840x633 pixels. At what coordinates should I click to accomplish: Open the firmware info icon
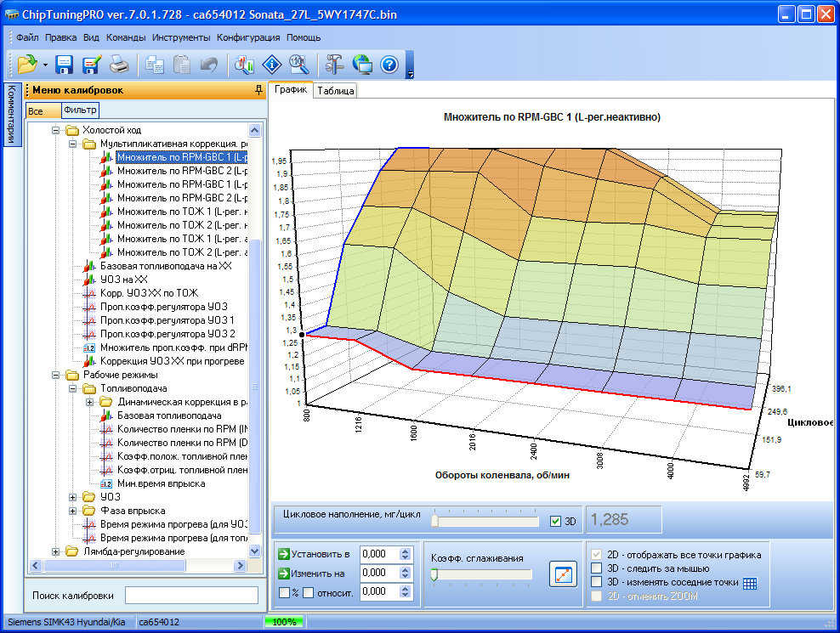click(x=271, y=65)
